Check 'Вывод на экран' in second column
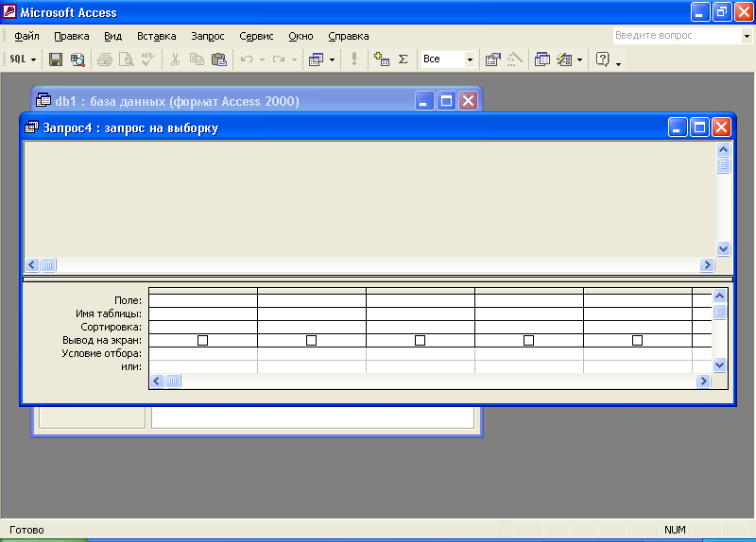The width and height of the screenshot is (756, 542). (312, 341)
